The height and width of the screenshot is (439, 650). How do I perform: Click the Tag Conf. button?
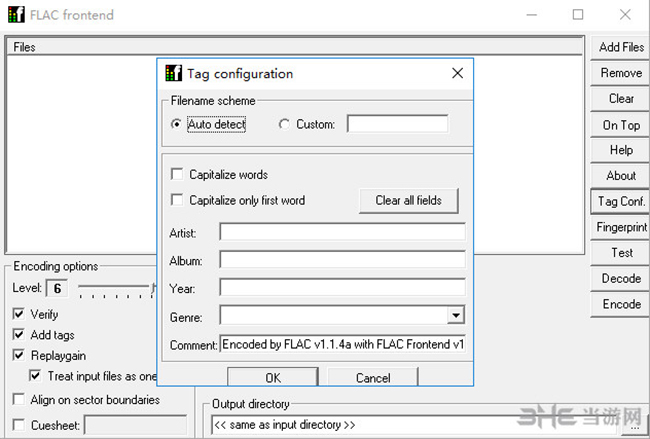pos(621,201)
